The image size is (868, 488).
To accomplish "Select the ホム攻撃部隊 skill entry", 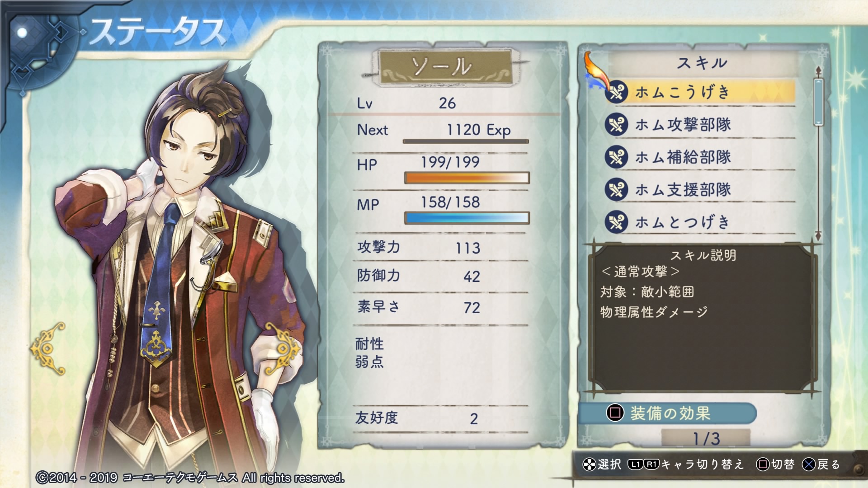I will coord(700,125).
